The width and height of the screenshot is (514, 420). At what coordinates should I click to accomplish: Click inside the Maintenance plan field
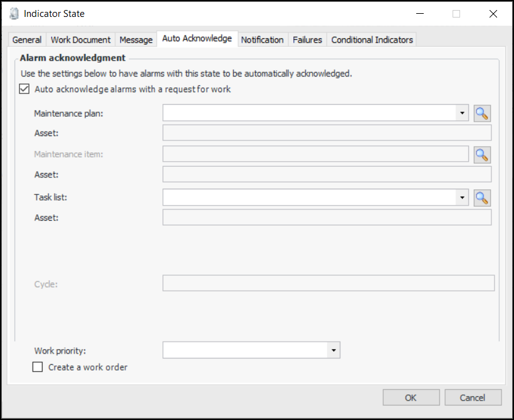[x=308, y=113]
